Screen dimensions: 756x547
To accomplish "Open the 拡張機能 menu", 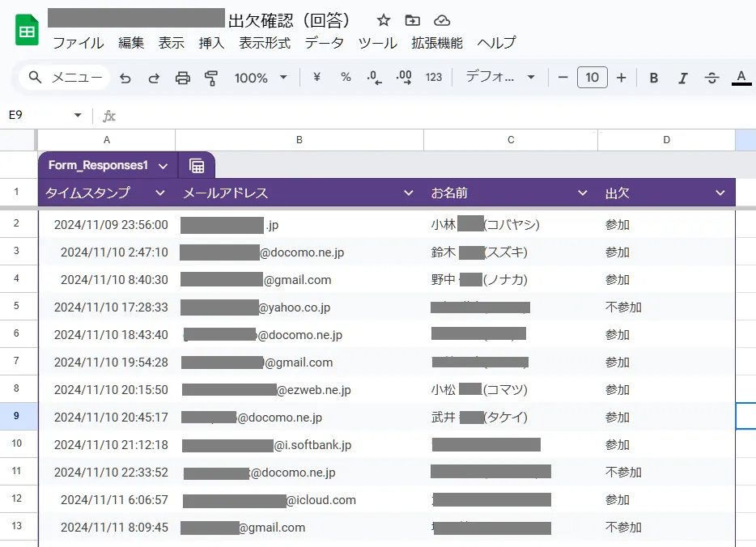I will click(437, 43).
